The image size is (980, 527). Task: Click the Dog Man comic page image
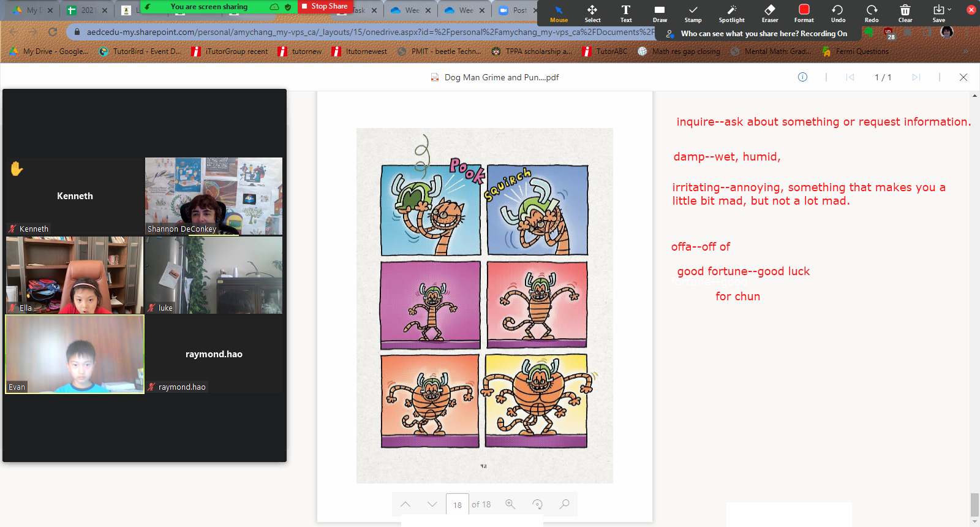pyautogui.click(x=484, y=305)
